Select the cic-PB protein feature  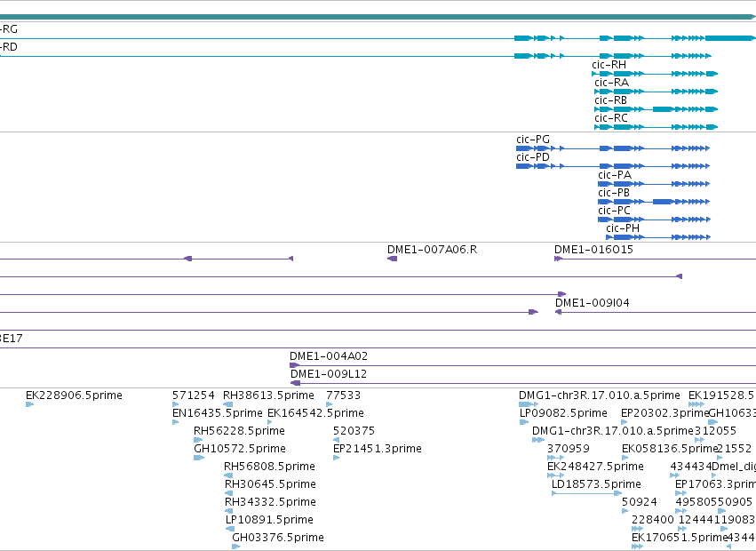(654, 202)
